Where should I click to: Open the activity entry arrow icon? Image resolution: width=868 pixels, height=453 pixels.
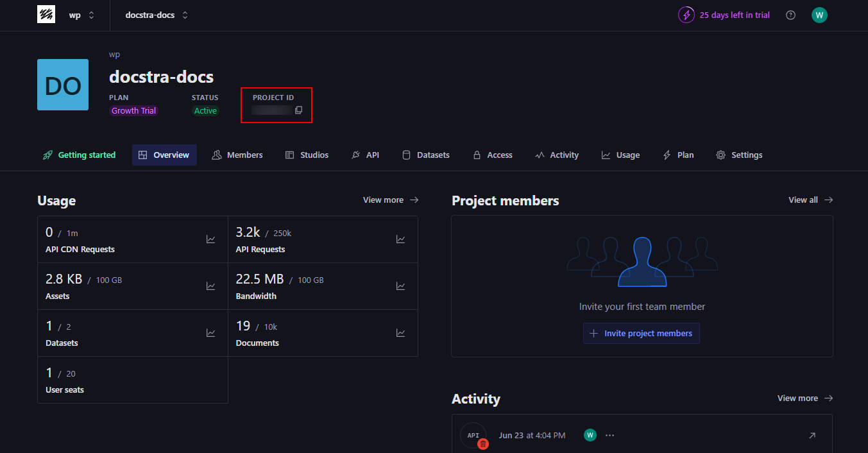(x=812, y=436)
